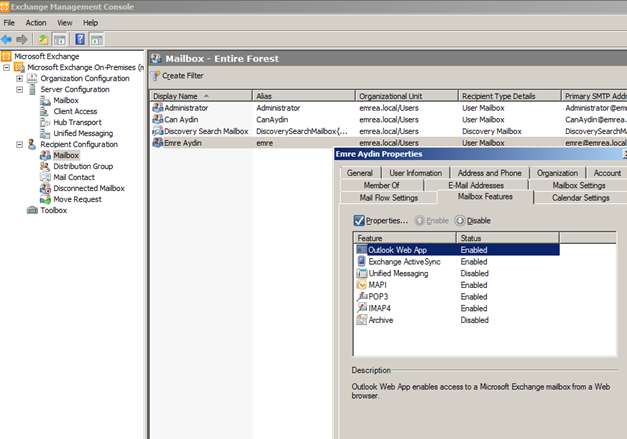Select Unified Messaging under Server Configuration

[x=83, y=133]
